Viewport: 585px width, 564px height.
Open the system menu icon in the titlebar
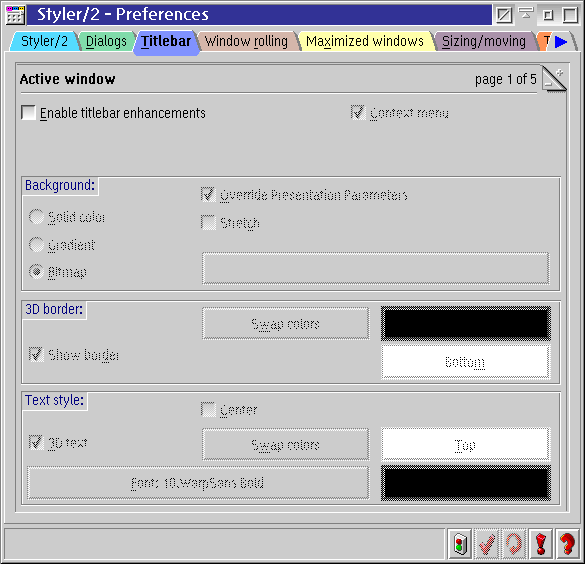15,15
